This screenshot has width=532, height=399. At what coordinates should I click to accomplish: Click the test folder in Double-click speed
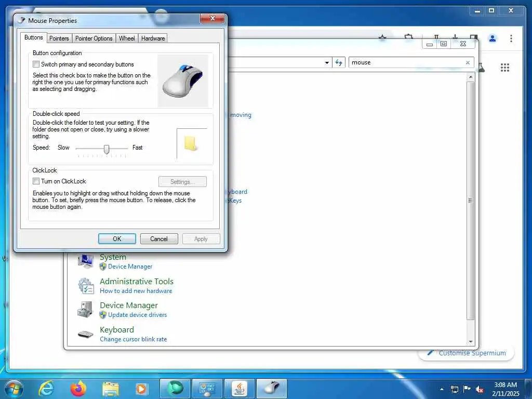[191, 143]
